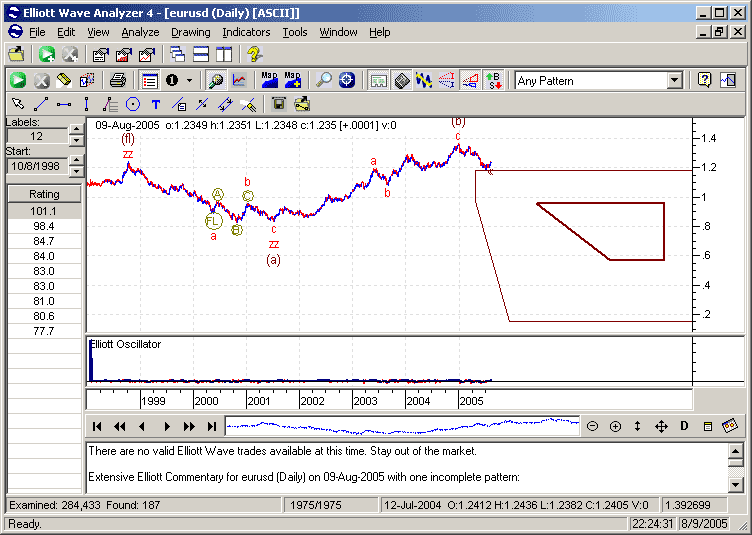Click the fast rewind double-arrow button
The width and height of the screenshot is (752, 535).
(x=120, y=426)
